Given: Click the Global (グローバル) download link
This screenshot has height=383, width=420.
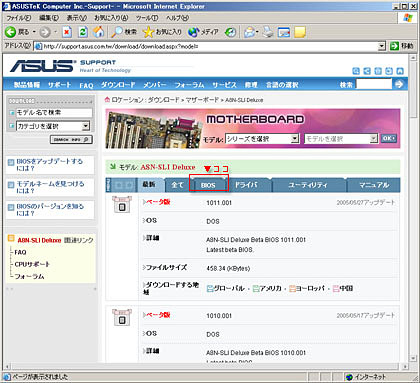Looking at the screenshot, I should pos(226,288).
